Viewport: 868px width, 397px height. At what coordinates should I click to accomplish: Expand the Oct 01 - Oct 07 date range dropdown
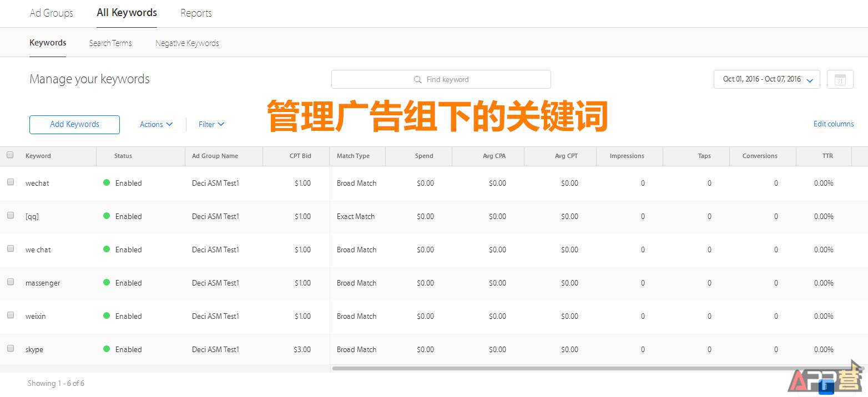[767, 79]
